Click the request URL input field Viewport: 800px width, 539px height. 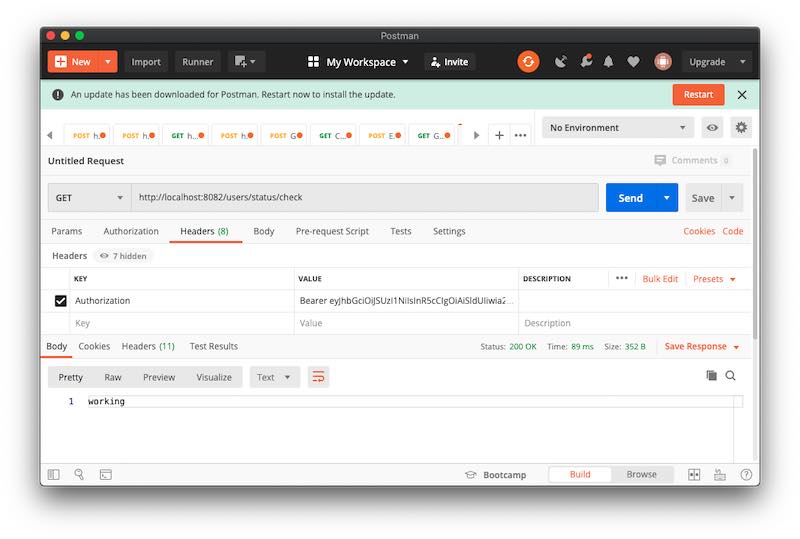tap(365, 198)
